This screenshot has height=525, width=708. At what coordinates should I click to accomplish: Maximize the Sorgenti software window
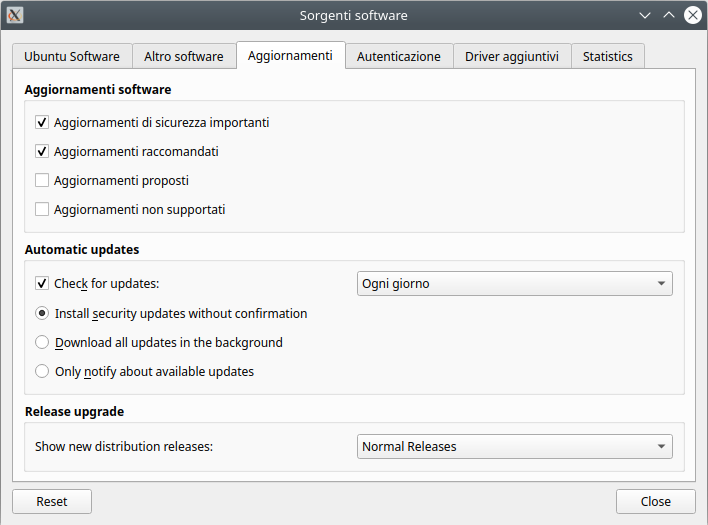(669, 15)
